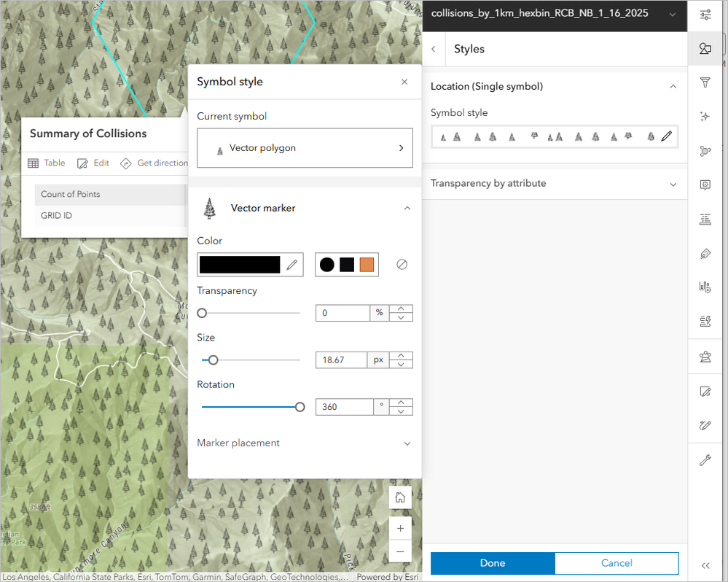
Task: Click the color edit pencil icon
Action: [x=292, y=265]
